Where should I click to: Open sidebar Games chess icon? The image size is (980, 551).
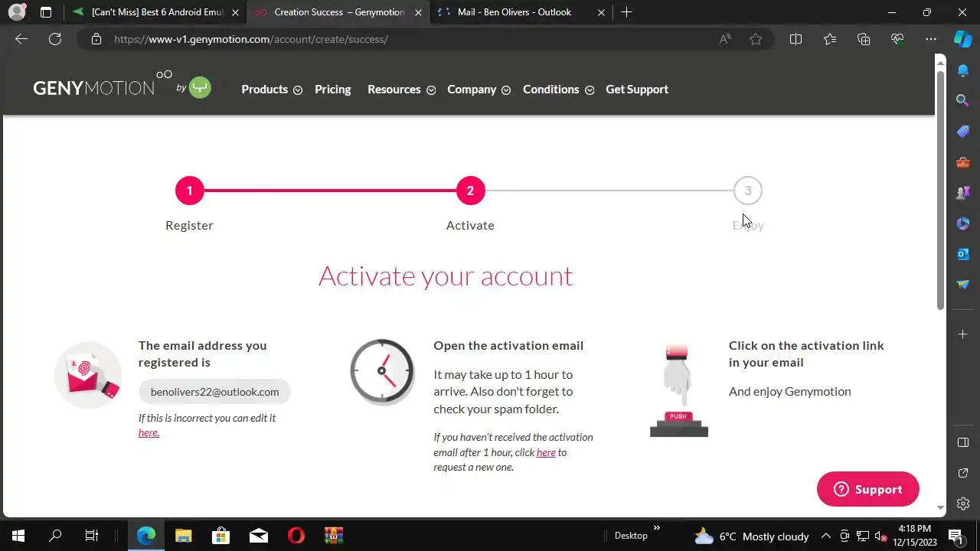[963, 193]
